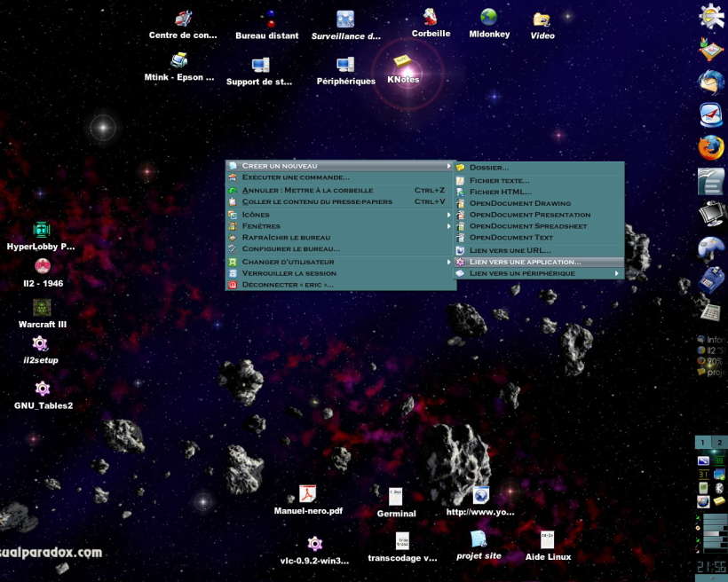
Task: Open the Périphériques desktop icon
Action: 345,65
